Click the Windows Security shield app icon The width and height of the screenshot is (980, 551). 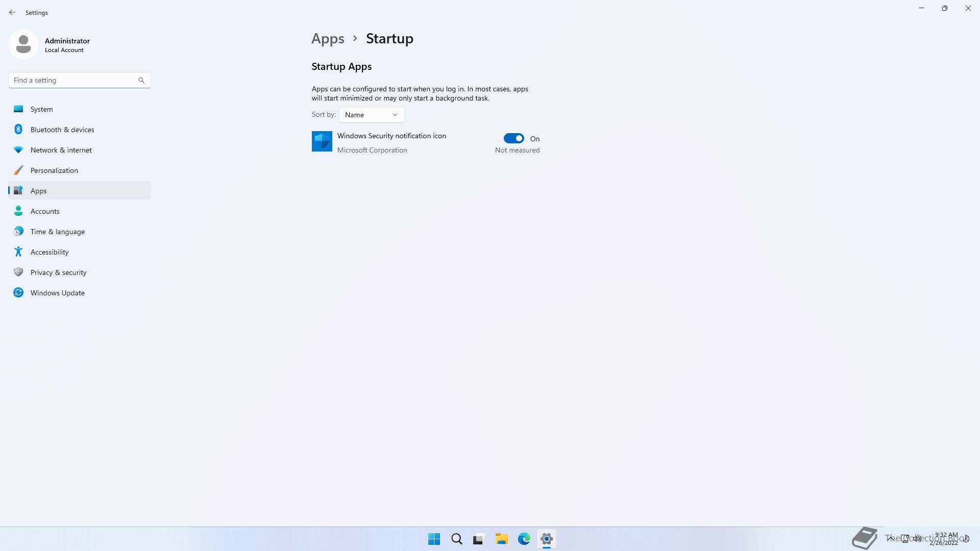click(322, 141)
